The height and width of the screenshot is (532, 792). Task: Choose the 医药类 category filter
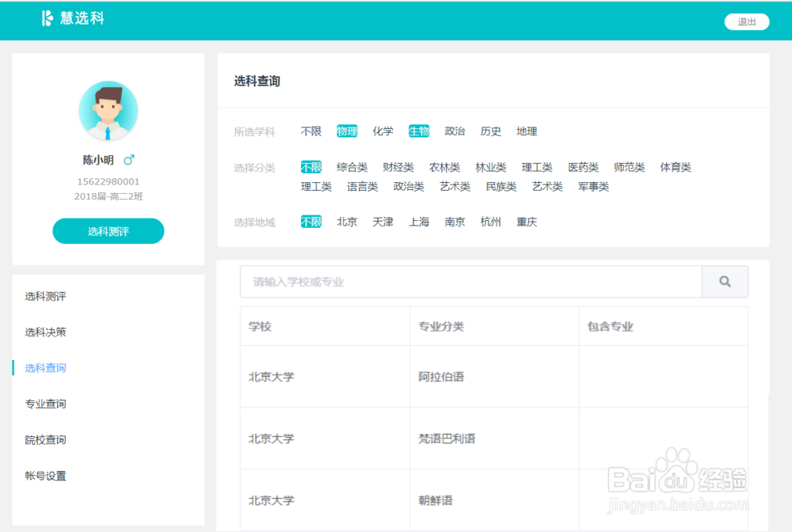click(583, 167)
